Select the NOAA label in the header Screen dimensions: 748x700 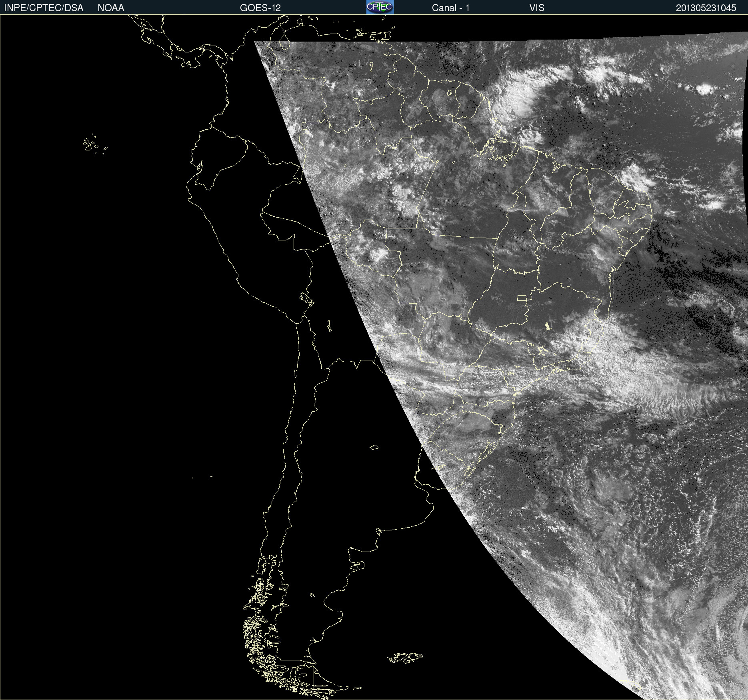[111, 8]
